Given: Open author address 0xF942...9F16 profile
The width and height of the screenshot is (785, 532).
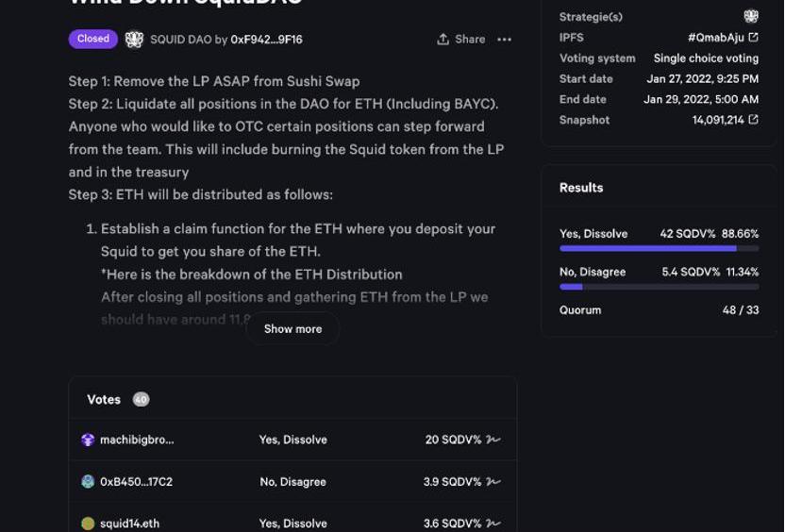Looking at the screenshot, I should [x=266, y=40].
